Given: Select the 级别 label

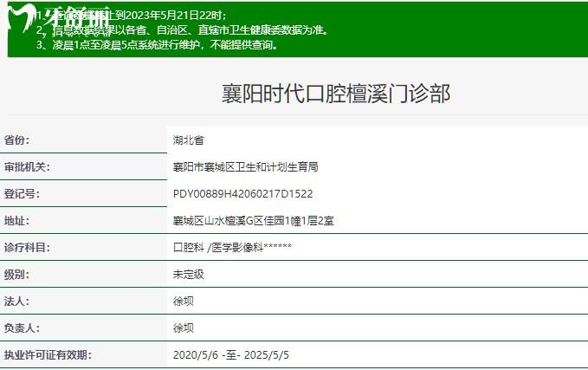Looking at the screenshot, I should [x=16, y=275].
